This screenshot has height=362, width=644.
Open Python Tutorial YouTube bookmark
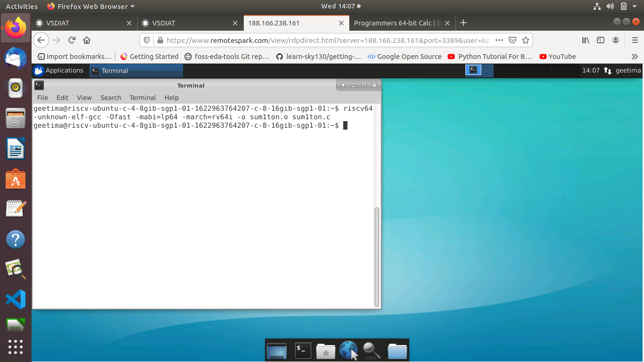coord(489,57)
